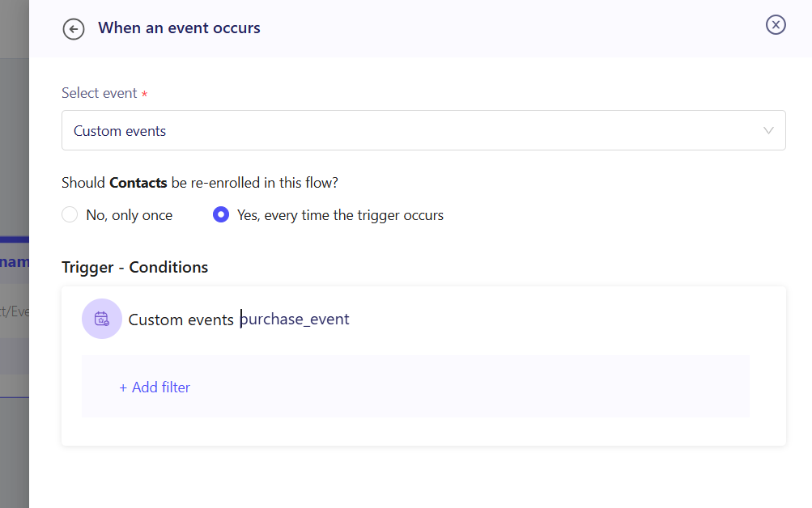Open the Select event dropdown
The image size is (812, 508).
(x=423, y=130)
